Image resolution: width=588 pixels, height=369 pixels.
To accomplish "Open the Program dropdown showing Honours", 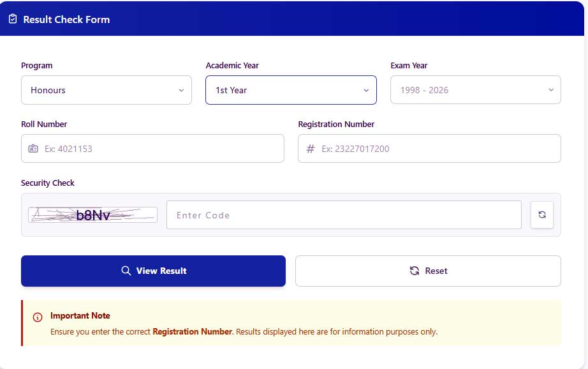I will (106, 90).
